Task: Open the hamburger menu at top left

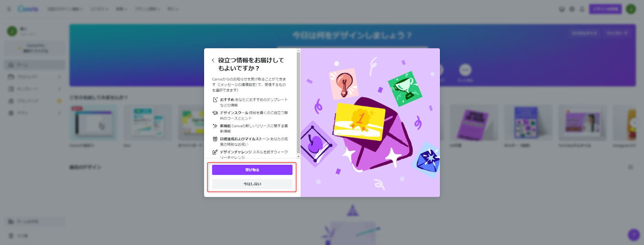Action: click(x=9, y=9)
